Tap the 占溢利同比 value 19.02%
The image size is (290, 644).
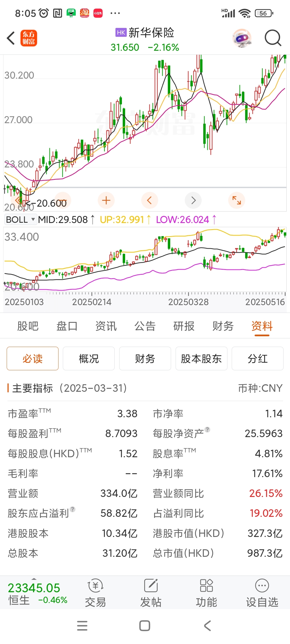(266, 513)
